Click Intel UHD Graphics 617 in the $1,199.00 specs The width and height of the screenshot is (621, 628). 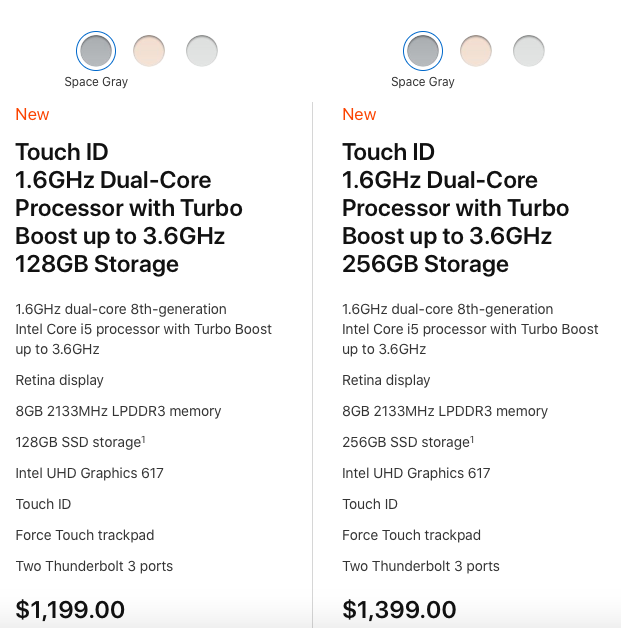[x=89, y=473]
